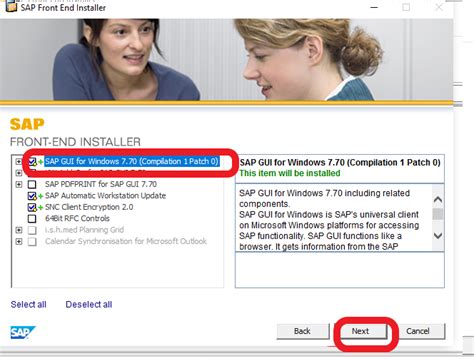Expand the i.s.h.med Planning Grid node
The image size is (474, 361).
[19, 230]
